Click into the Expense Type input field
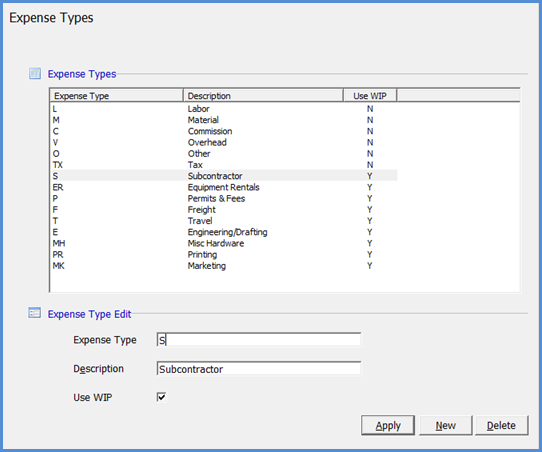This screenshot has height=452, width=542. [x=259, y=340]
